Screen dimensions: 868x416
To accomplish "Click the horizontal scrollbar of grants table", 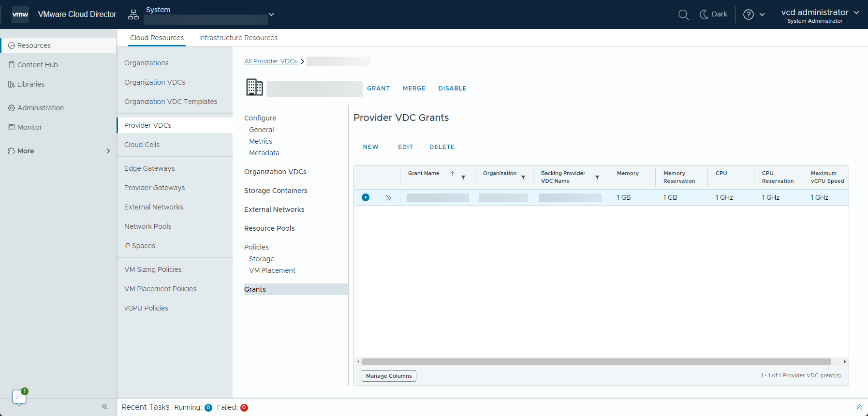I will pyautogui.click(x=596, y=362).
